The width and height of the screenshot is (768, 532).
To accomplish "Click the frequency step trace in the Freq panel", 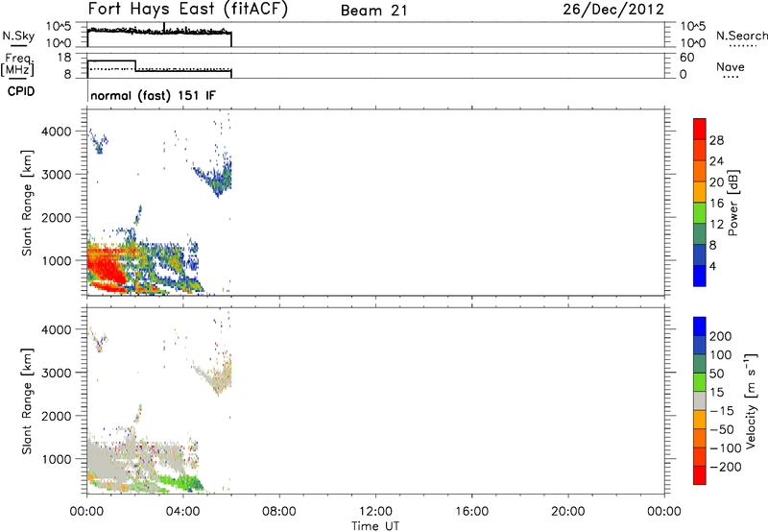I will click(x=159, y=67).
